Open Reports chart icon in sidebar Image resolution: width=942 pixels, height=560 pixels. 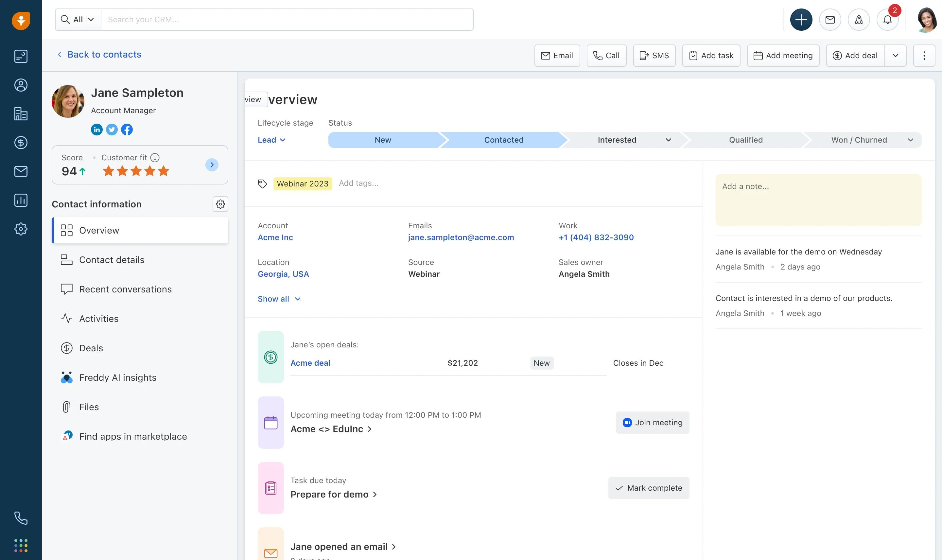pyautogui.click(x=21, y=200)
